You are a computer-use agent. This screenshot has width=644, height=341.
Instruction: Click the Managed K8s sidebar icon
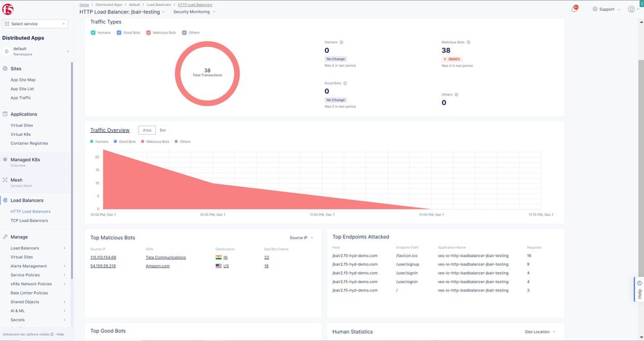pyautogui.click(x=6, y=159)
